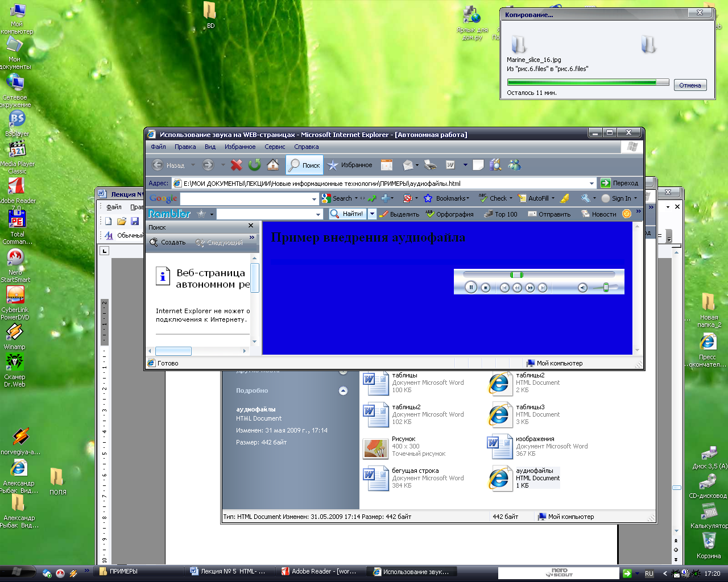Collapse the Подробно section in Explorer
728x582 pixels.
[x=343, y=390]
